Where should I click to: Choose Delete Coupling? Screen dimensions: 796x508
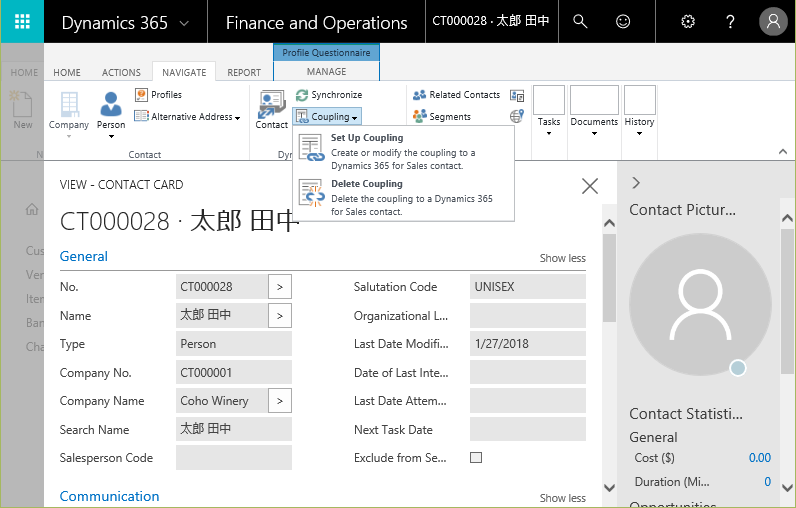point(404,197)
